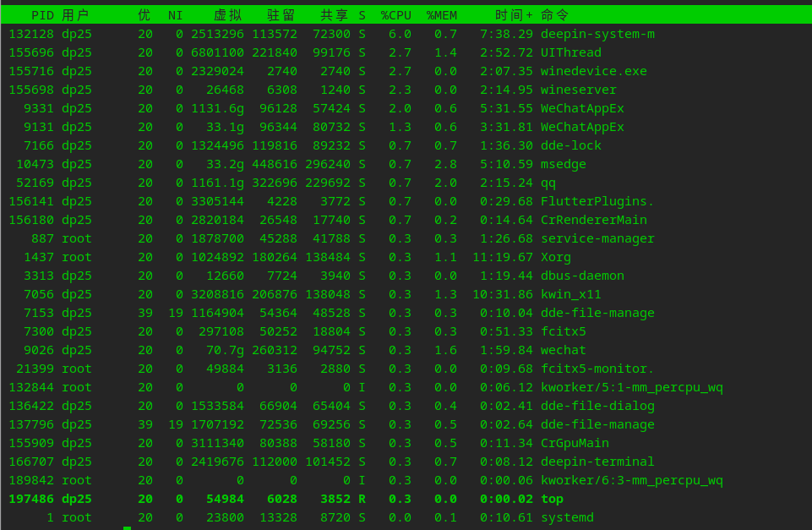Select the service-manager command name
This screenshot has width=812, height=530.
(x=597, y=239)
